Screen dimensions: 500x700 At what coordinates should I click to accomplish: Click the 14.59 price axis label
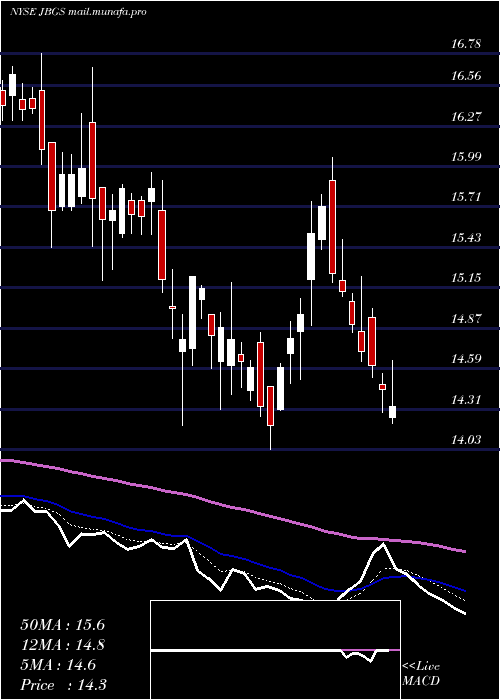466,359
